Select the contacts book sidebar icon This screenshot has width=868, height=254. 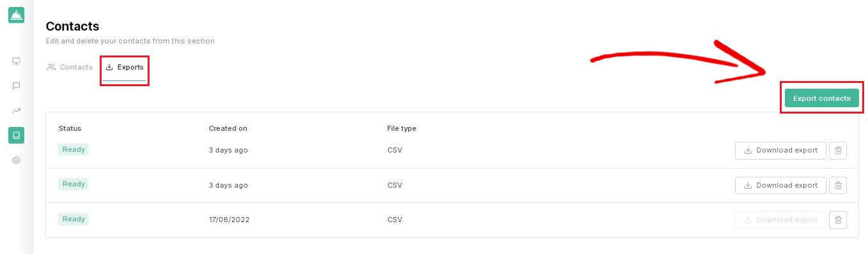[x=17, y=135]
